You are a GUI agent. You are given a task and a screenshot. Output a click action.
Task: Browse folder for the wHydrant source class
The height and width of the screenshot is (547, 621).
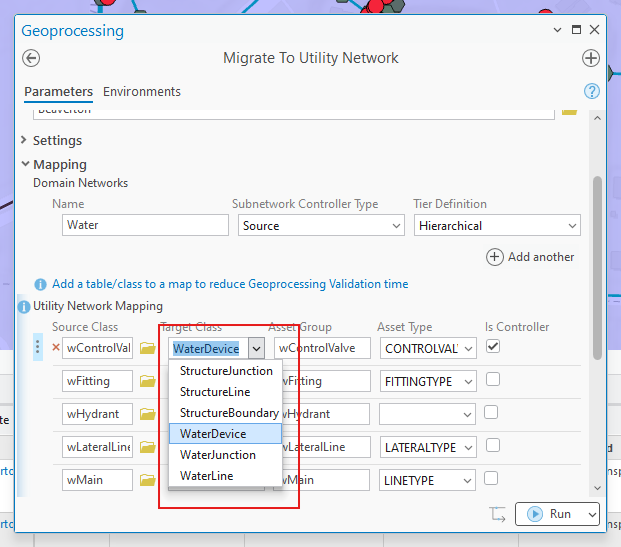pyautogui.click(x=148, y=414)
